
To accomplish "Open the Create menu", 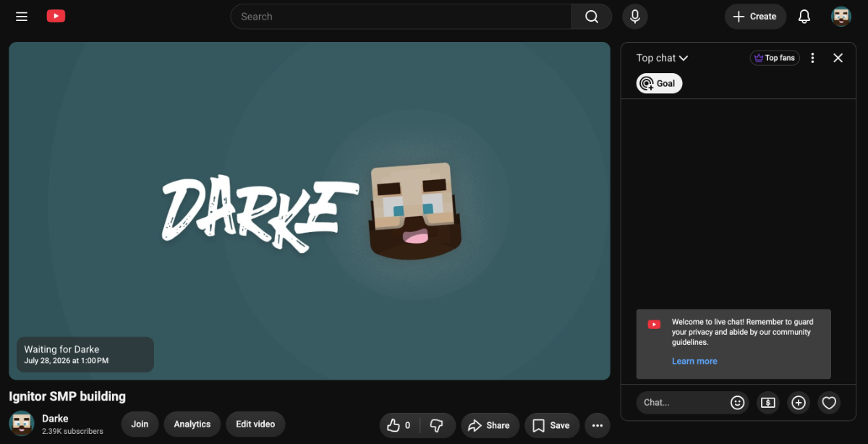I will click(x=755, y=17).
